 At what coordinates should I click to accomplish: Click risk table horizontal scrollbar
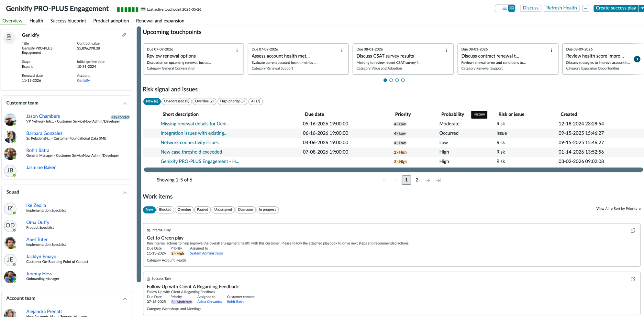tap(393, 170)
